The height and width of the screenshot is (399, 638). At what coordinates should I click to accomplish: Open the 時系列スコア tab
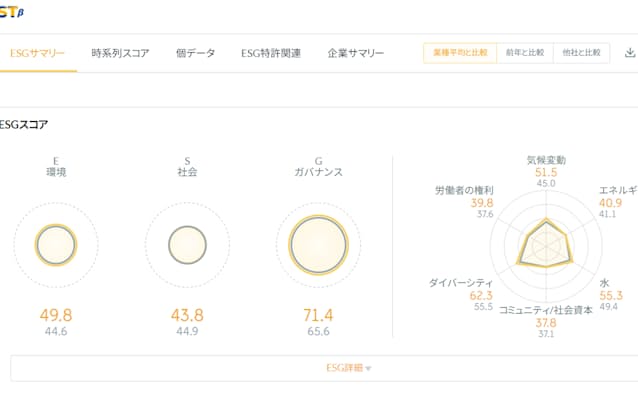(x=120, y=53)
